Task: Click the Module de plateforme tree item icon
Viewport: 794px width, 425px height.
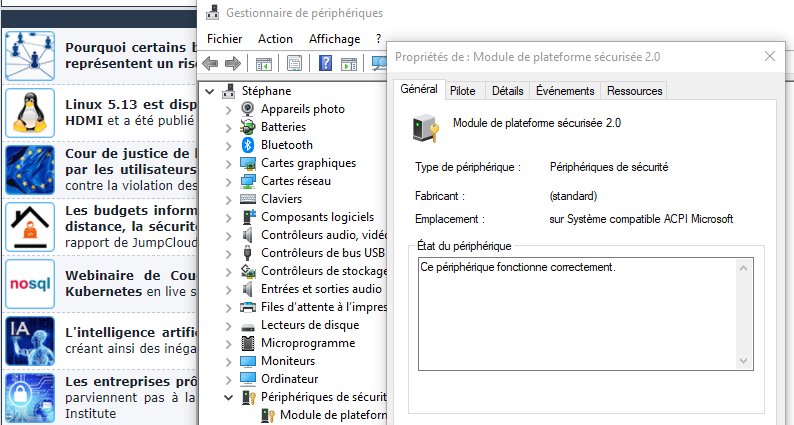Action: (x=267, y=415)
